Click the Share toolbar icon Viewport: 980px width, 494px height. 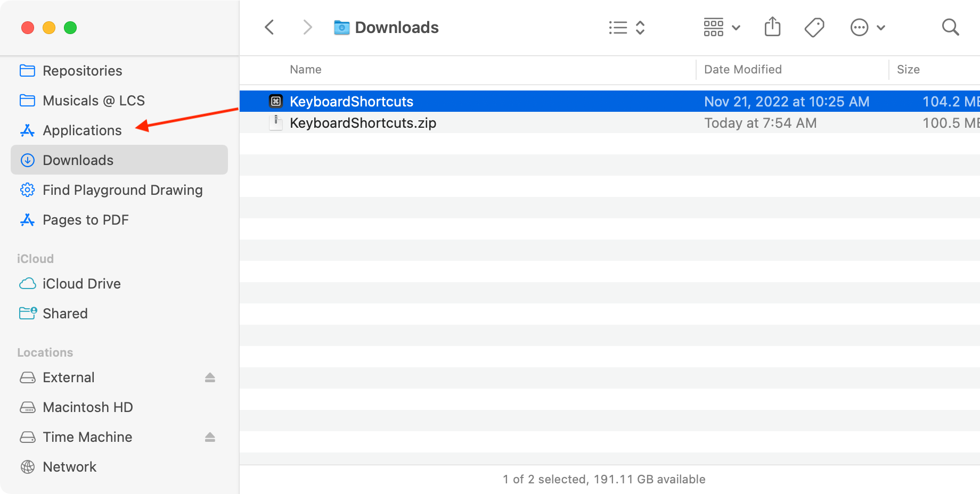(x=772, y=27)
